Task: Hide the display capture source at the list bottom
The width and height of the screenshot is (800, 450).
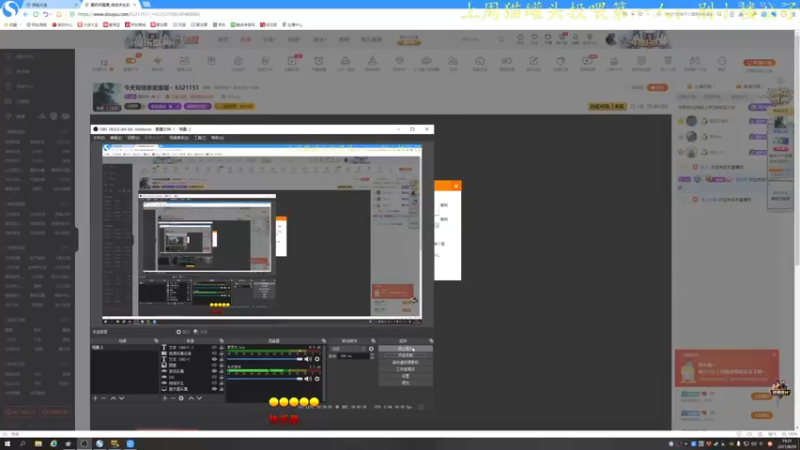Action: click(214, 389)
